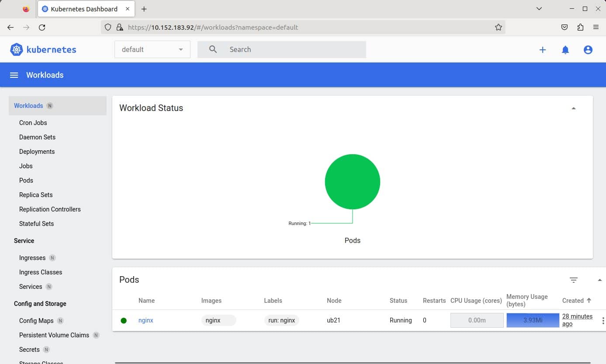Screen dimensions: 606x364
Task: Open a new browser tab
Action: coord(144,9)
